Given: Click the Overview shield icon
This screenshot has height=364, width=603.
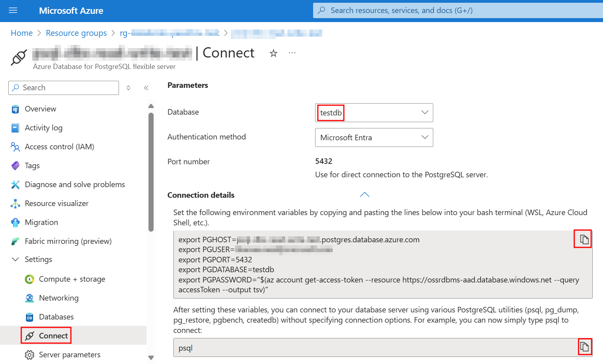Looking at the screenshot, I should click(x=15, y=109).
